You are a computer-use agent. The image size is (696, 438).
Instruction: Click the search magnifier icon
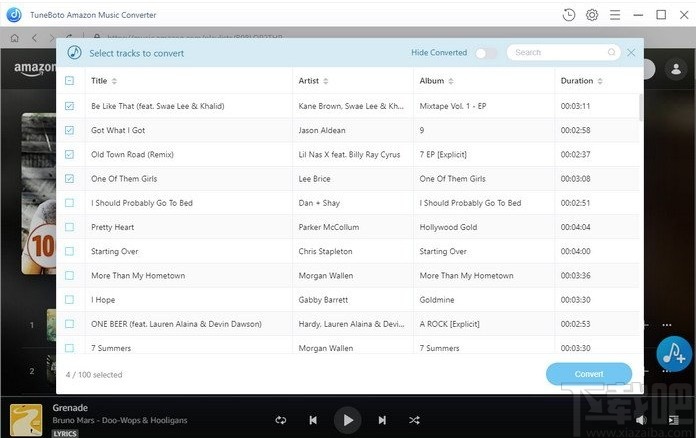[611, 52]
